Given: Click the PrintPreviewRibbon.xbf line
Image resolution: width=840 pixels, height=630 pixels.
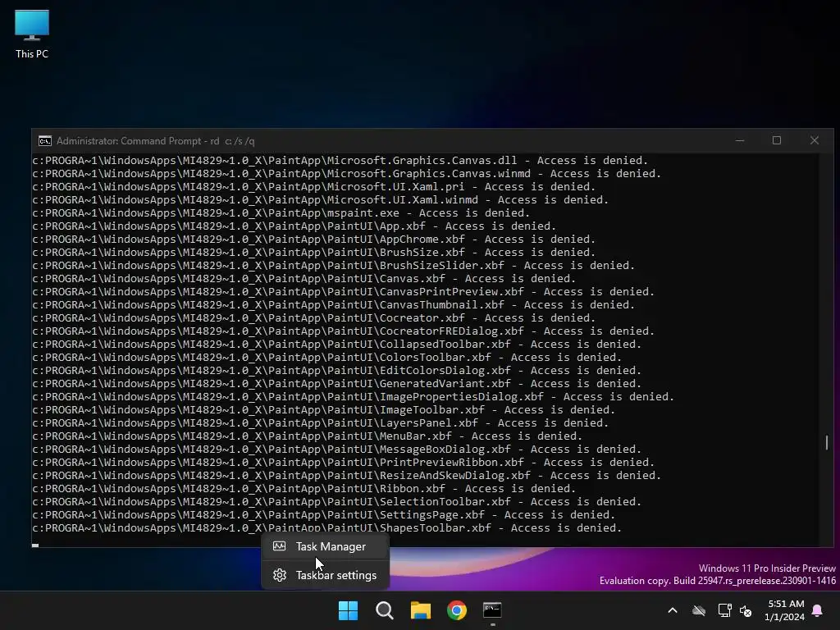Looking at the screenshot, I should tap(344, 463).
